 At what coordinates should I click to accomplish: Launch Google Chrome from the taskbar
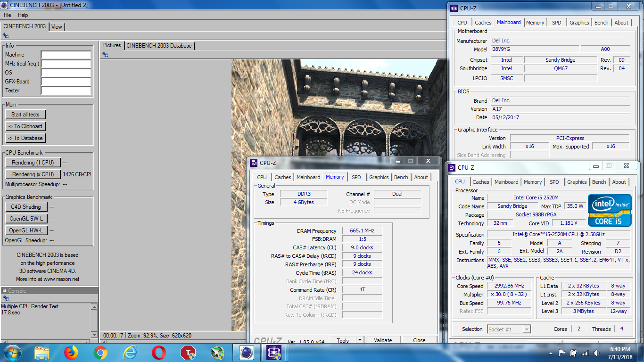100,353
